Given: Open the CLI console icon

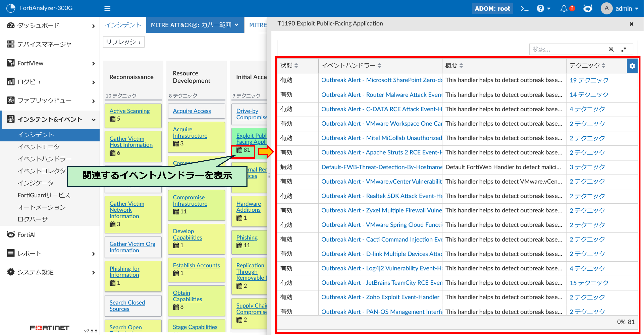Looking at the screenshot, I should pyautogui.click(x=524, y=9).
